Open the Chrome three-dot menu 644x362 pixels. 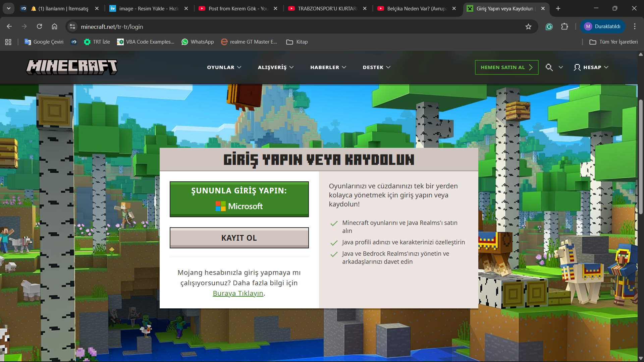click(635, 26)
